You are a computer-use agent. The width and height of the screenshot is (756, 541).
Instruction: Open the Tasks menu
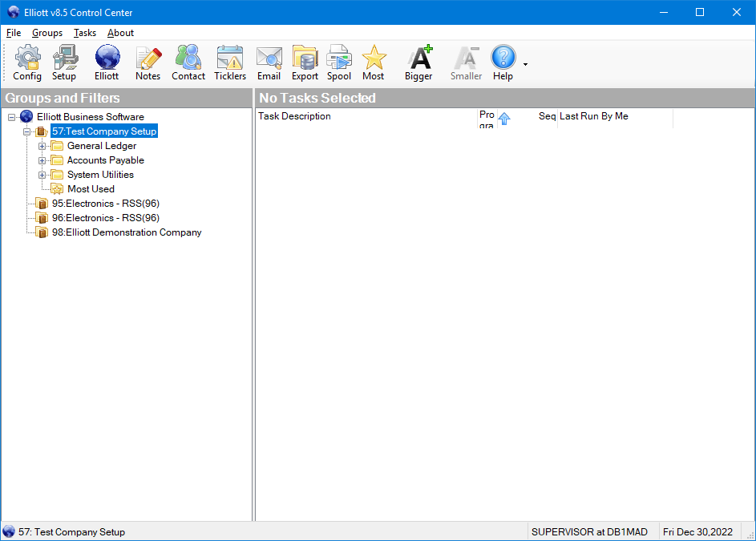coord(84,33)
